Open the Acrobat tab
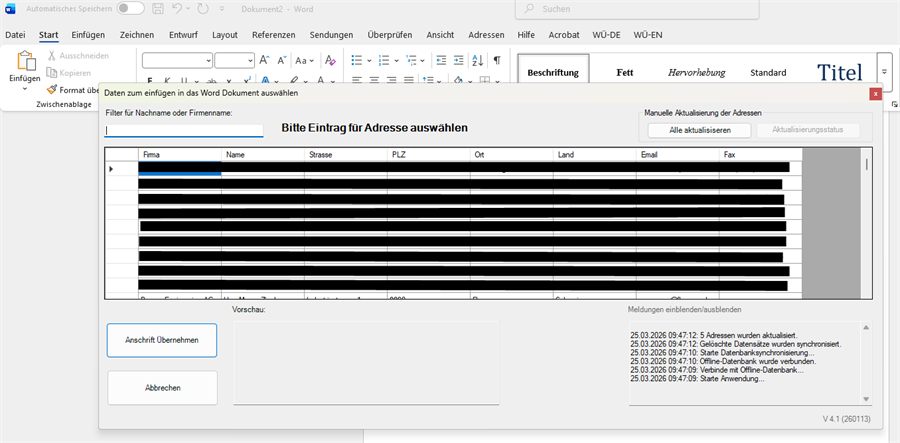900x443 pixels. (x=564, y=35)
